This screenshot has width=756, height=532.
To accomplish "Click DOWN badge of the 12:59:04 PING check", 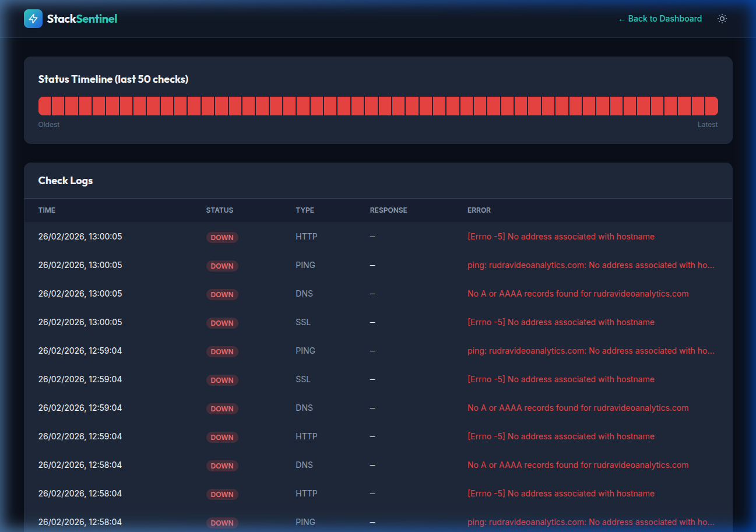I will [222, 352].
